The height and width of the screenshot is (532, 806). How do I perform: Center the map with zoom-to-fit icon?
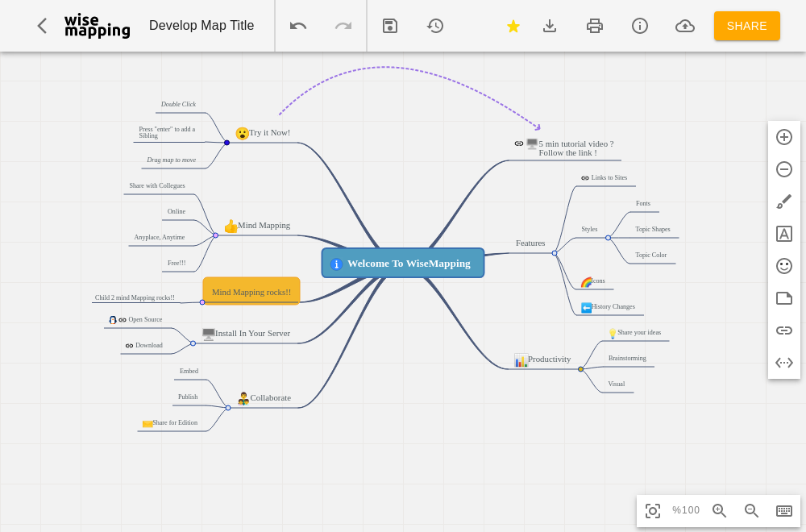[653, 511]
